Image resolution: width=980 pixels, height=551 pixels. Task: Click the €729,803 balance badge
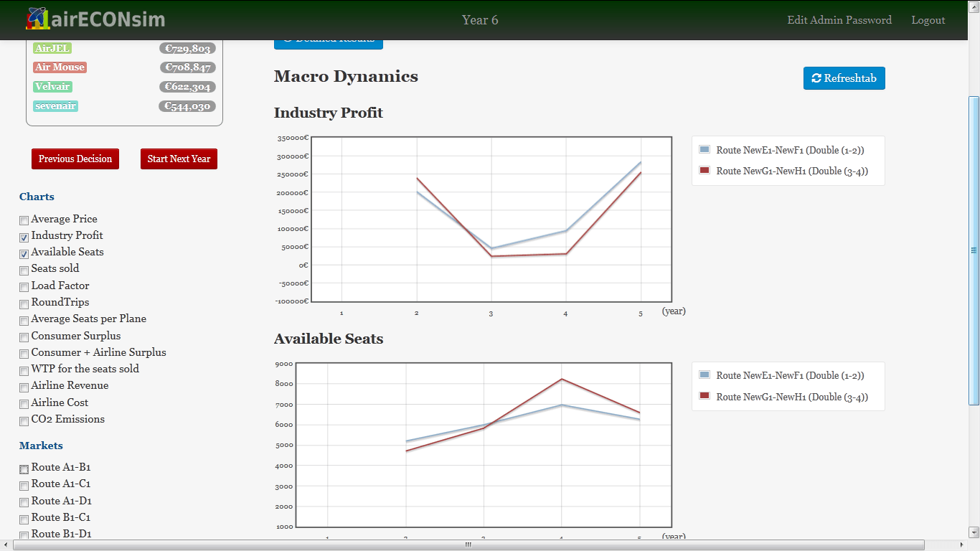187,48
